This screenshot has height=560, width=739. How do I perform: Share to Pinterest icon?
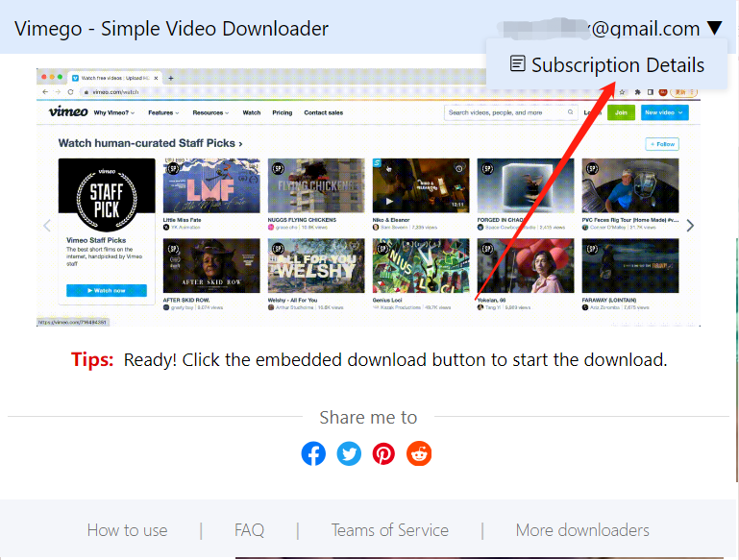click(x=383, y=453)
